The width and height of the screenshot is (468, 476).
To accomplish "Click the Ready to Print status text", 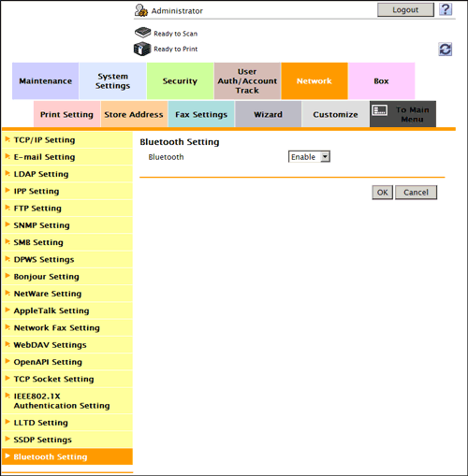I will click(175, 49).
